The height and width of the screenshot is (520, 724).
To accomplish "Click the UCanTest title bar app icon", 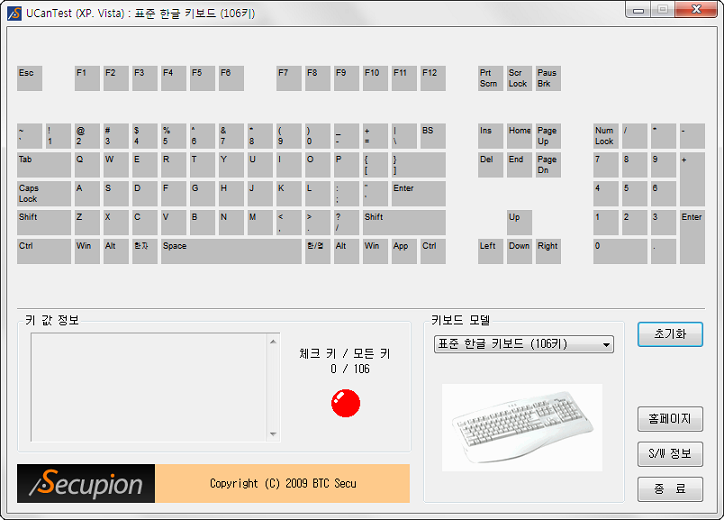I will [14, 13].
